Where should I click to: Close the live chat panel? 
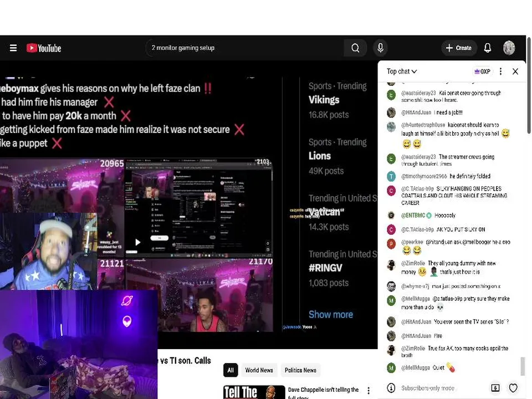(515, 71)
